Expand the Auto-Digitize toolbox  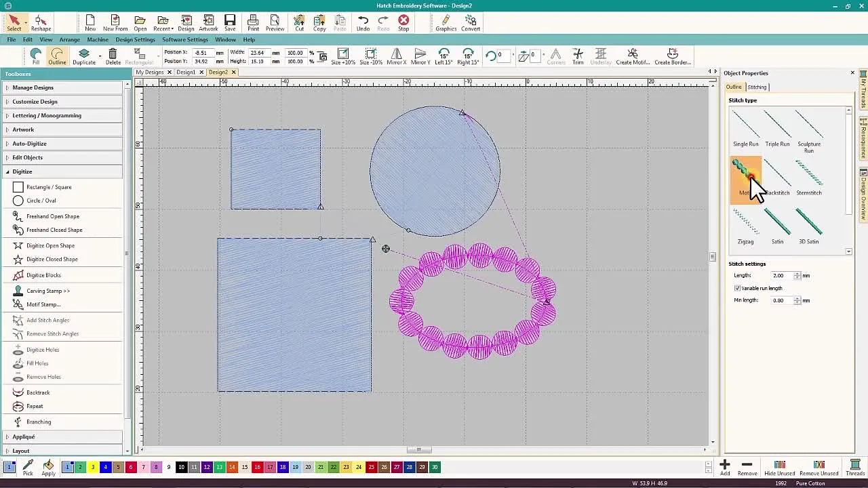64,144
